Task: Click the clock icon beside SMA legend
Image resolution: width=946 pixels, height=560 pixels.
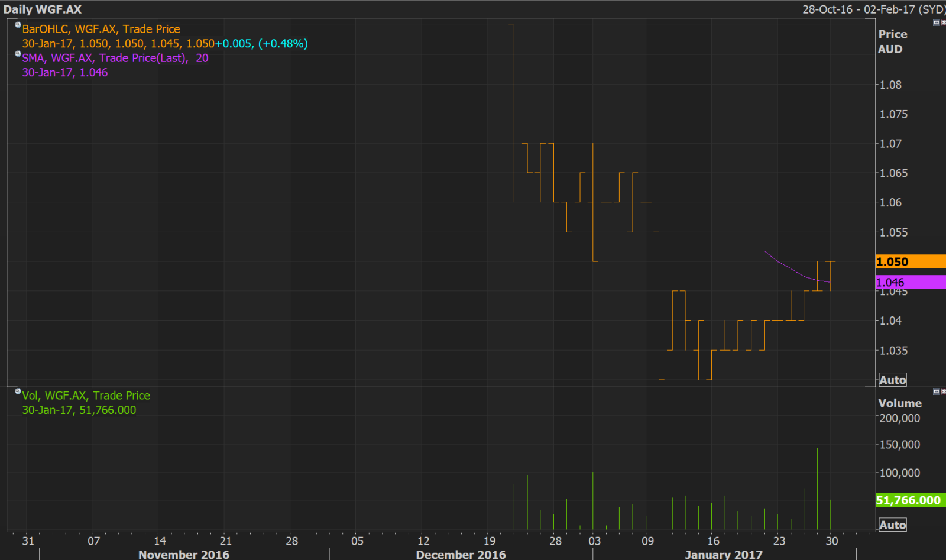Action: point(18,54)
